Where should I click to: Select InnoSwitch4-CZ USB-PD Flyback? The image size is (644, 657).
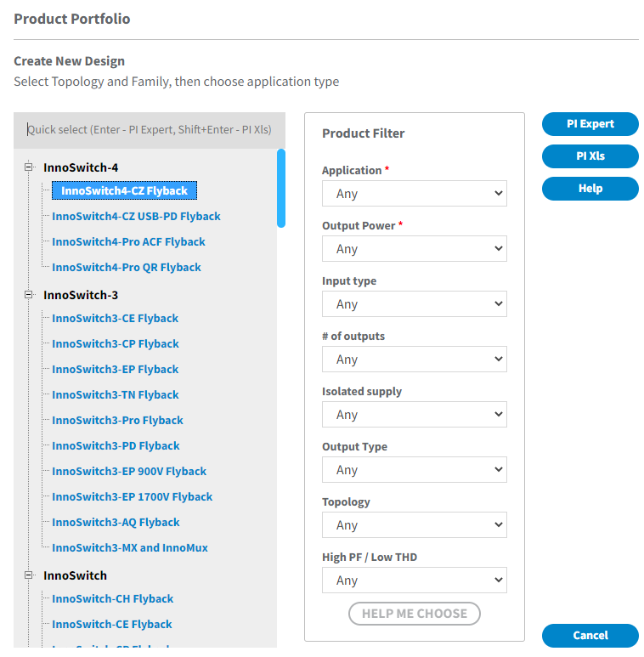coord(136,216)
